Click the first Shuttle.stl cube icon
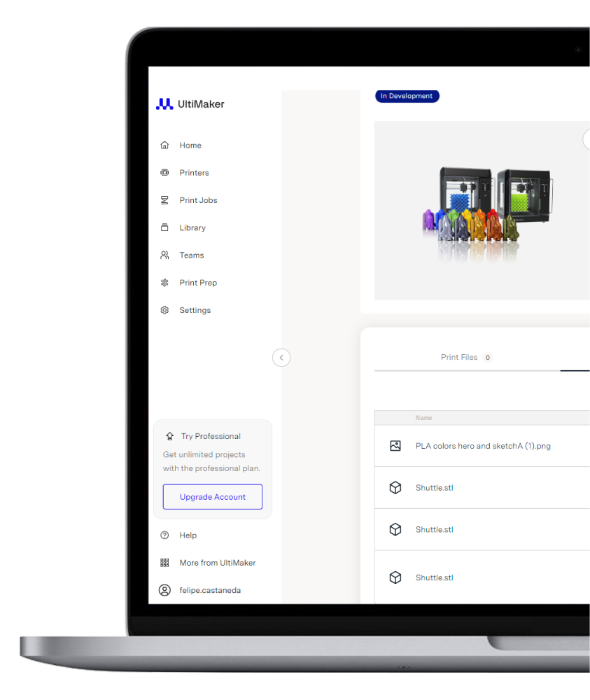Viewport: 590px width, 700px height. tap(395, 488)
